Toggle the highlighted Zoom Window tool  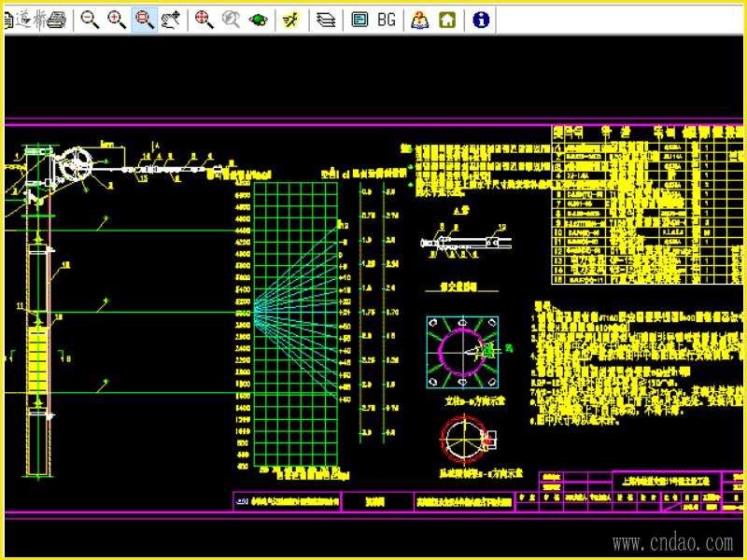(145, 20)
